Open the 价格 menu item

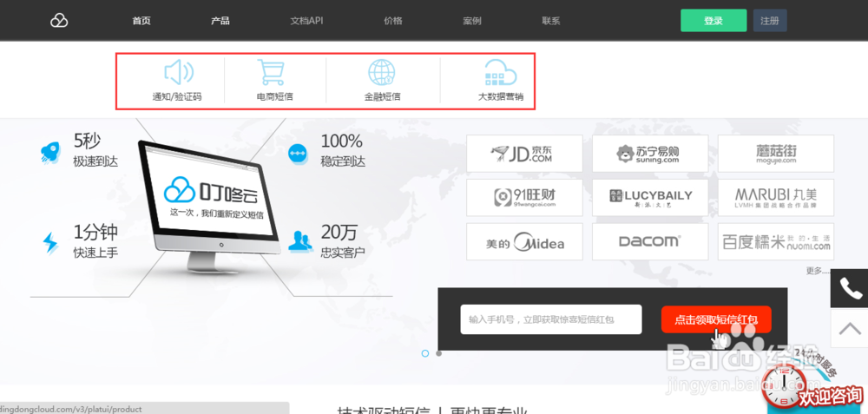393,21
